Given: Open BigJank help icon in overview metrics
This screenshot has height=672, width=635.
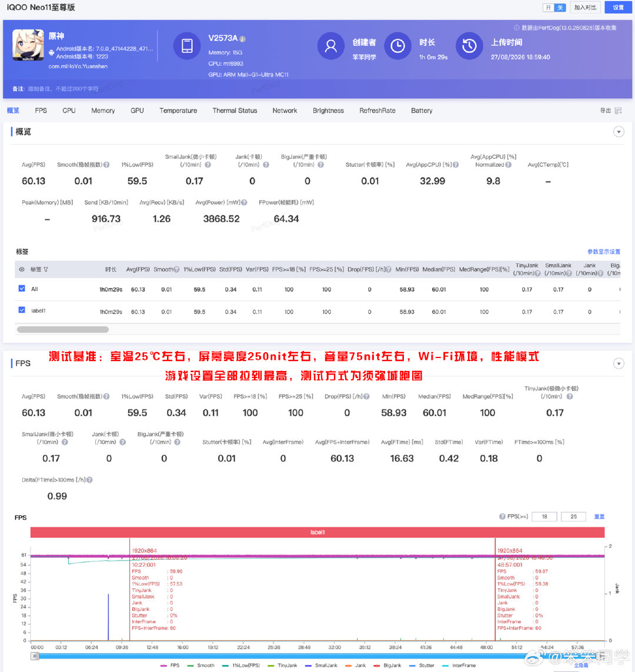Looking at the screenshot, I should pyautogui.click(x=321, y=165).
